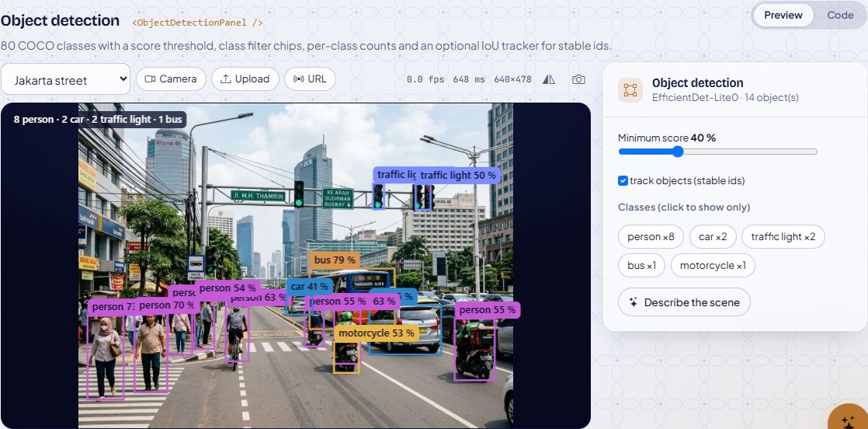The width and height of the screenshot is (868, 429).
Task: Filter by the motorcycle ×1 chip
Action: (x=713, y=266)
